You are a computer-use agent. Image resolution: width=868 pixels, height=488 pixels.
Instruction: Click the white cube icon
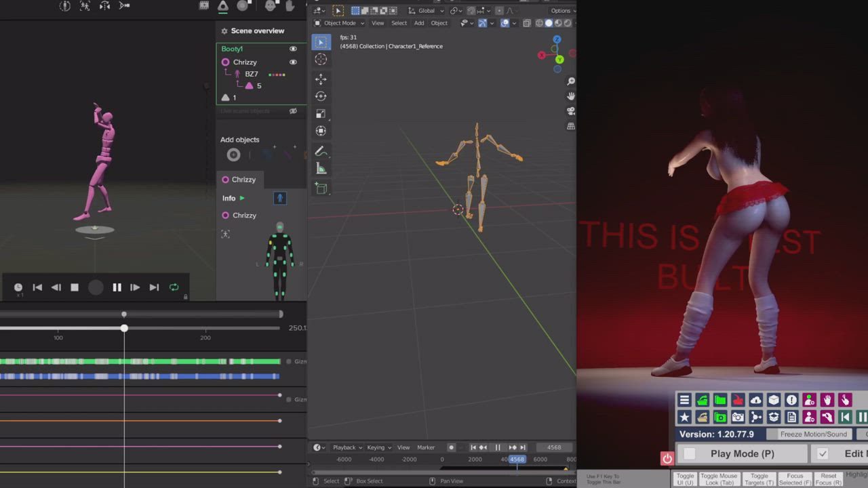click(x=774, y=400)
